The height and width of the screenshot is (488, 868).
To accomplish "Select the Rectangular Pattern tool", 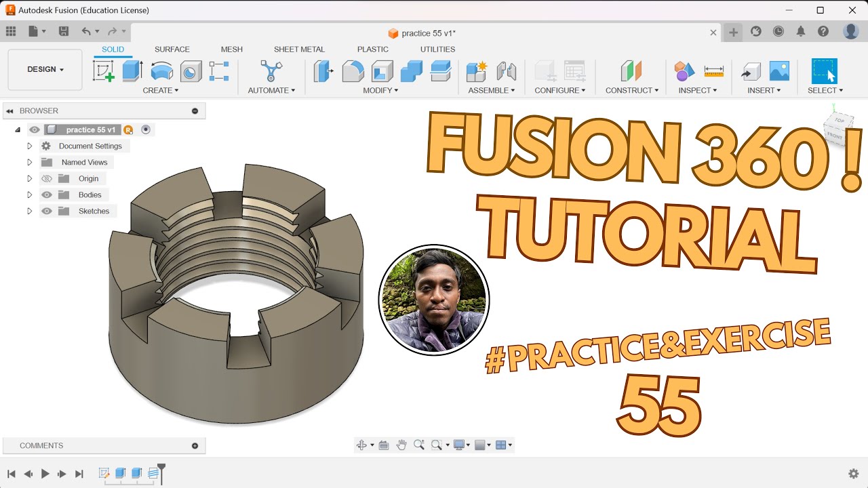I will tap(219, 70).
